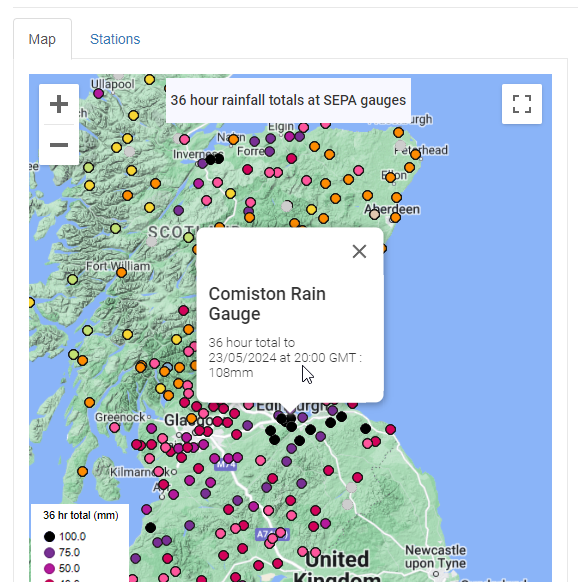Select the yellow-green marker left of Fort William

coord(72,279)
